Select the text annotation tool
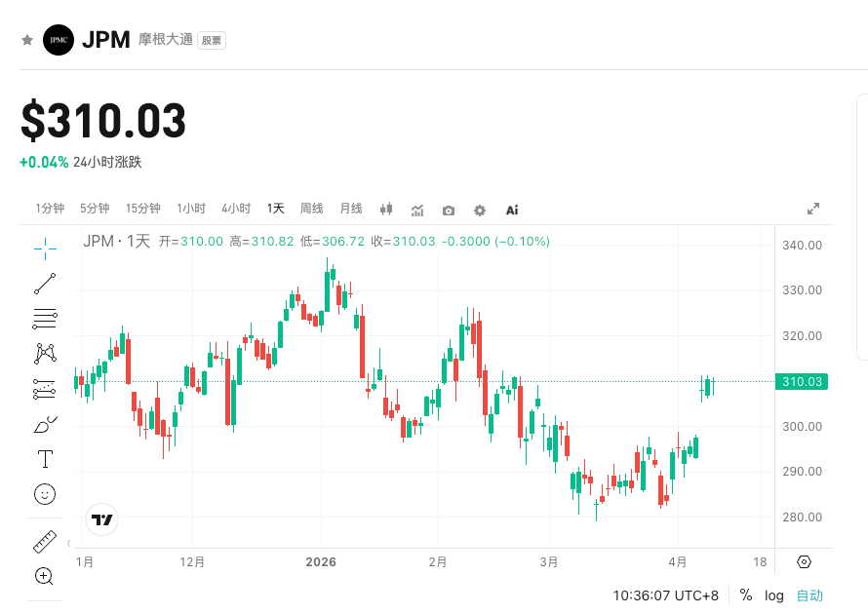Viewport: 868px width, 614px height. point(43,457)
